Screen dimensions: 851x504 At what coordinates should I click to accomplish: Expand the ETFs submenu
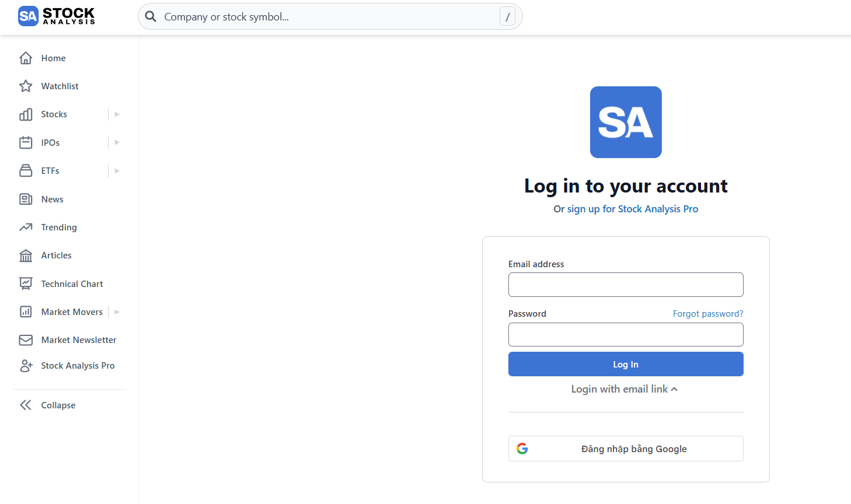pyautogui.click(x=117, y=170)
